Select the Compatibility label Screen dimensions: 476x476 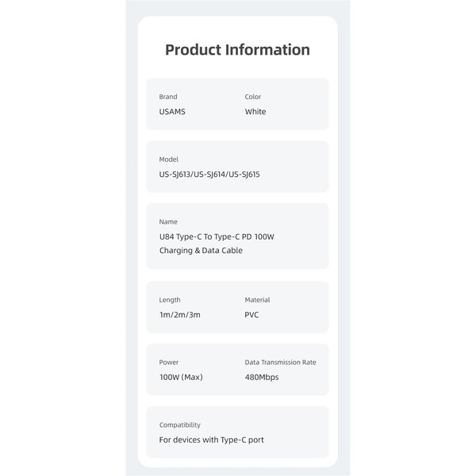click(180, 425)
